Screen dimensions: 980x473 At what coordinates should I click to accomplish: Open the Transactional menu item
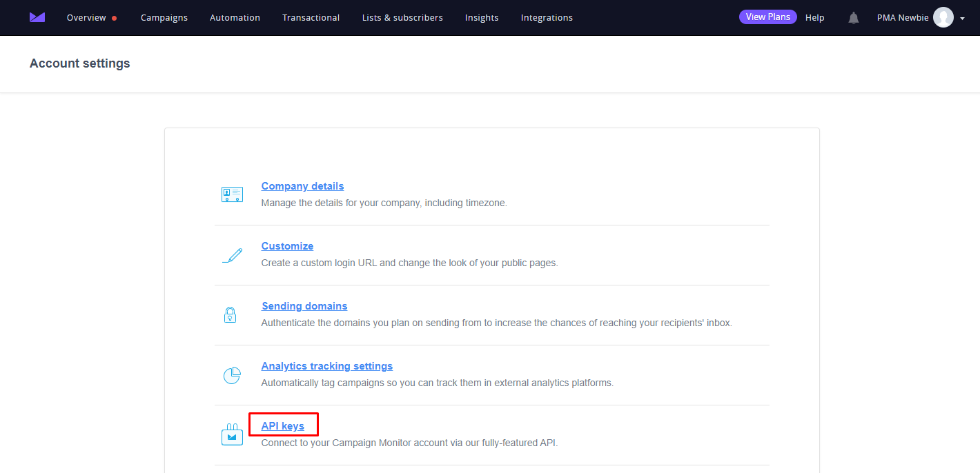click(311, 18)
